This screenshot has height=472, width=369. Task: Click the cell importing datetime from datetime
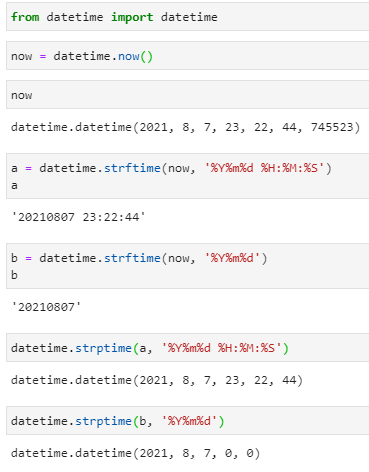click(187, 17)
